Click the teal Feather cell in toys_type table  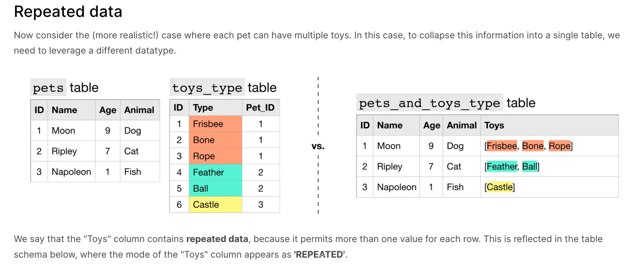click(x=215, y=172)
